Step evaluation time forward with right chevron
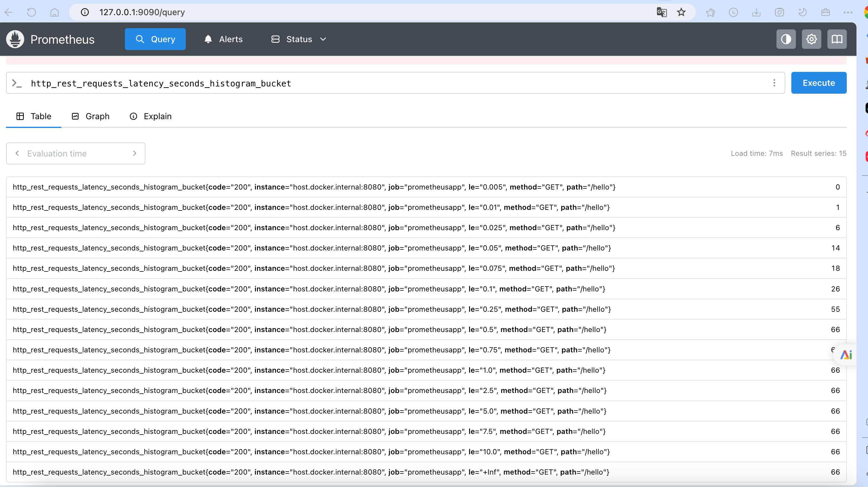The height and width of the screenshot is (487, 868). [x=135, y=153]
